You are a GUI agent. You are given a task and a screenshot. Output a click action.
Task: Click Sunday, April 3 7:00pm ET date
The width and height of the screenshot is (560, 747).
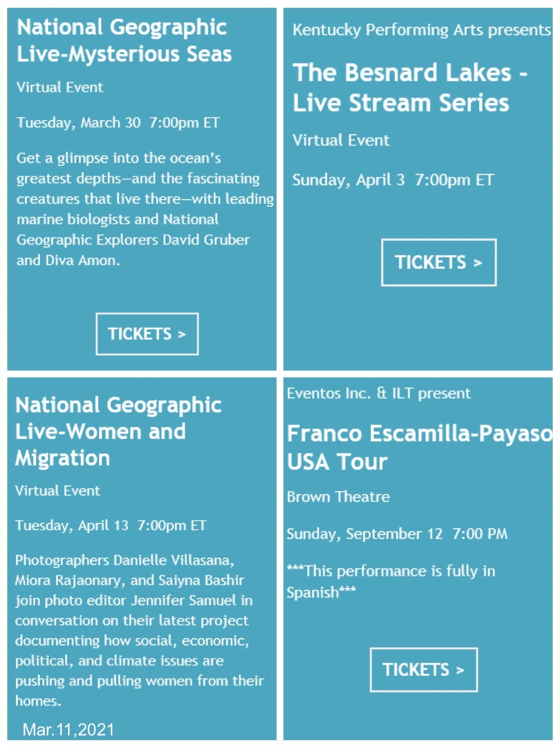click(x=393, y=180)
